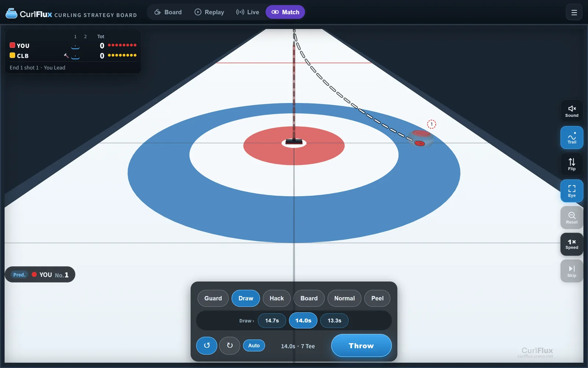
Task: Pick the Peel weight option
Action: 377,298
